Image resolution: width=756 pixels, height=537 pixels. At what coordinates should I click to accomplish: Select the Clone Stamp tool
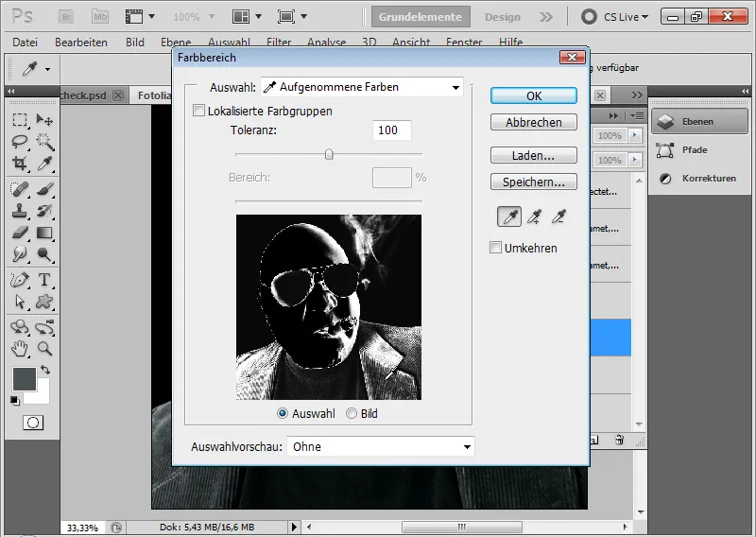click(20, 211)
